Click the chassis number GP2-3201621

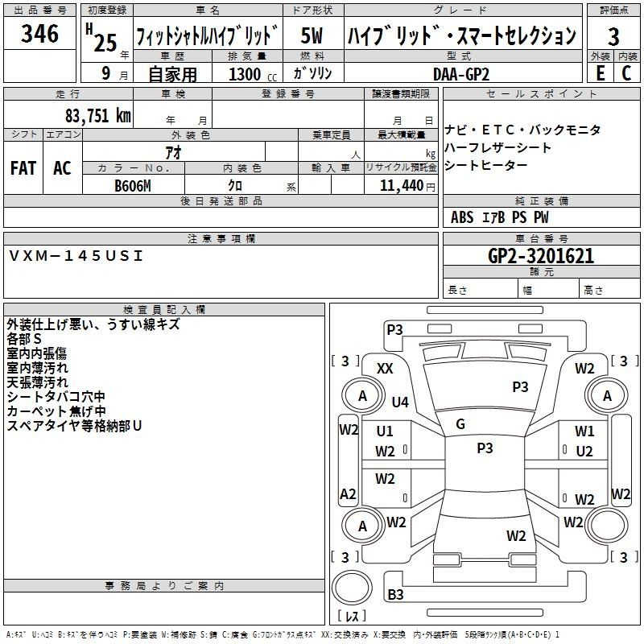tap(541, 256)
